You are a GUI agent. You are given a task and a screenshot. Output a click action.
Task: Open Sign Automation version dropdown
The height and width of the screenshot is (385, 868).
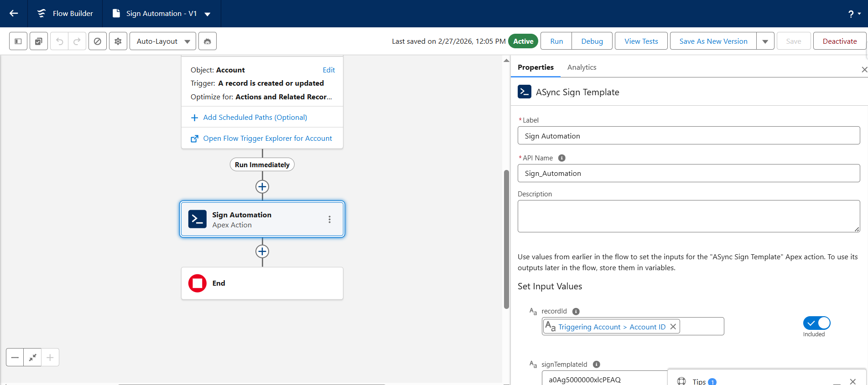208,14
